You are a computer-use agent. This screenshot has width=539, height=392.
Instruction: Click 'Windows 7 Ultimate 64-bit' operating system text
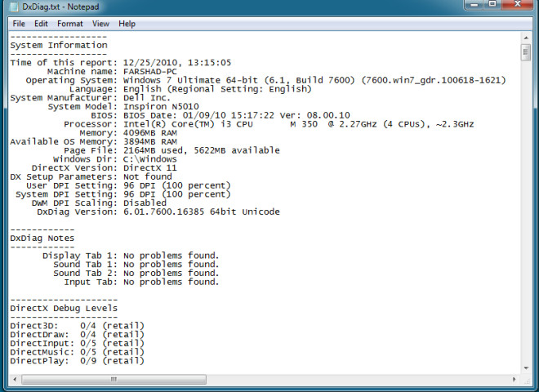[190, 80]
